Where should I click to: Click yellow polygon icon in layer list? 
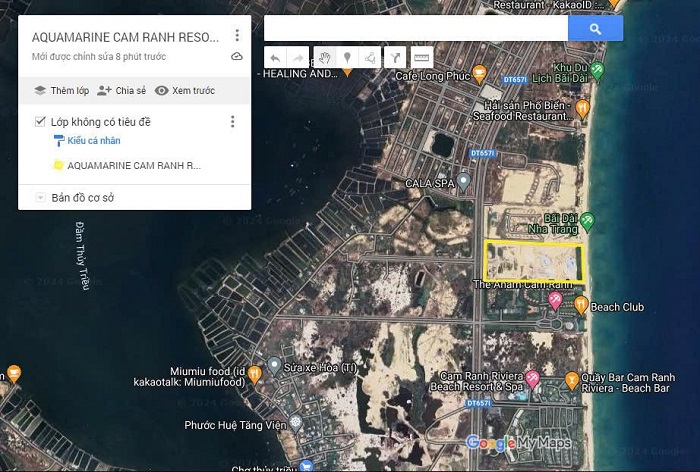pyautogui.click(x=58, y=165)
